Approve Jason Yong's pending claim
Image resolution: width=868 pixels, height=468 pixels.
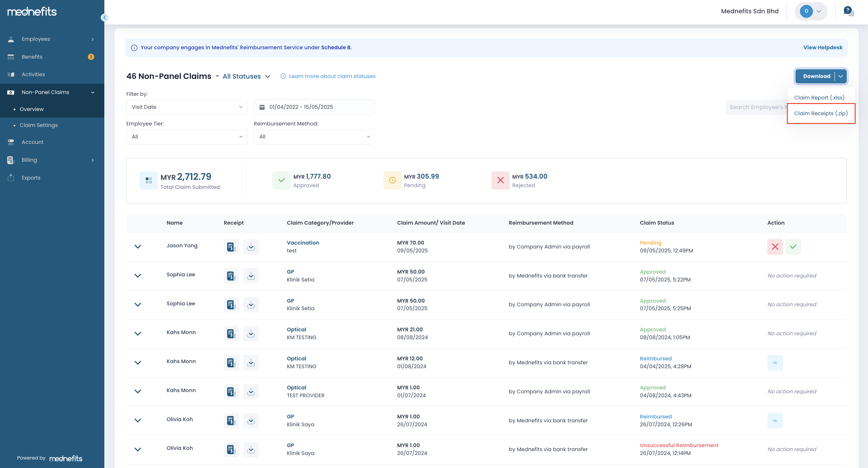[793, 247]
